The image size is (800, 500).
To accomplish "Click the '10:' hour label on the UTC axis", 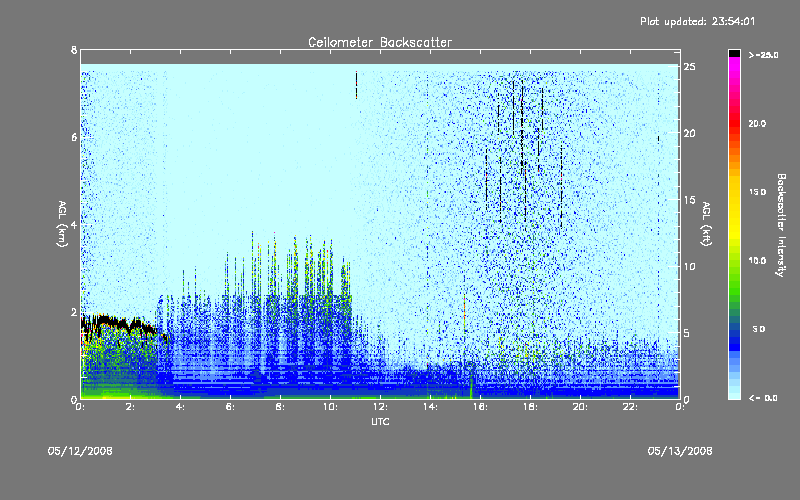I will pyautogui.click(x=331, y=407).
